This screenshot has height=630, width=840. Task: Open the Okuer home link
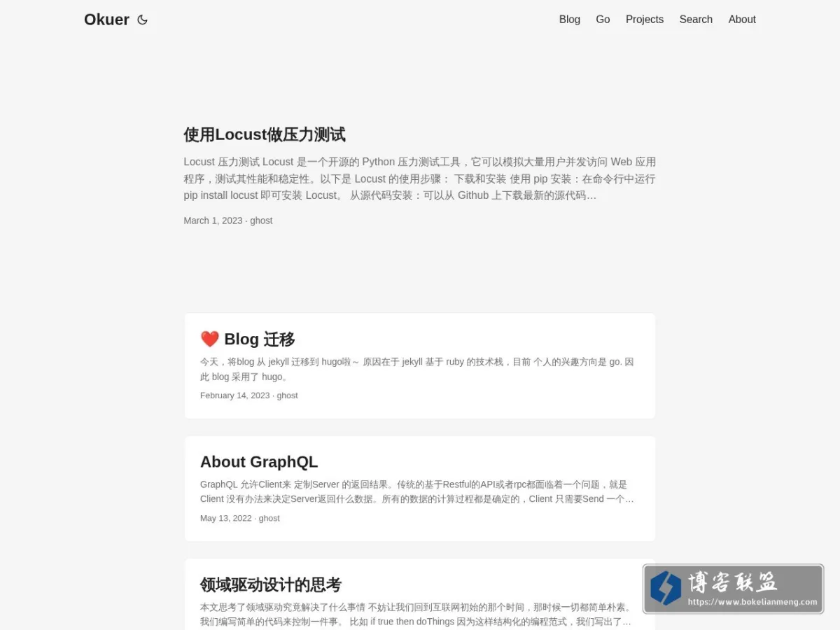coord(106,20)
